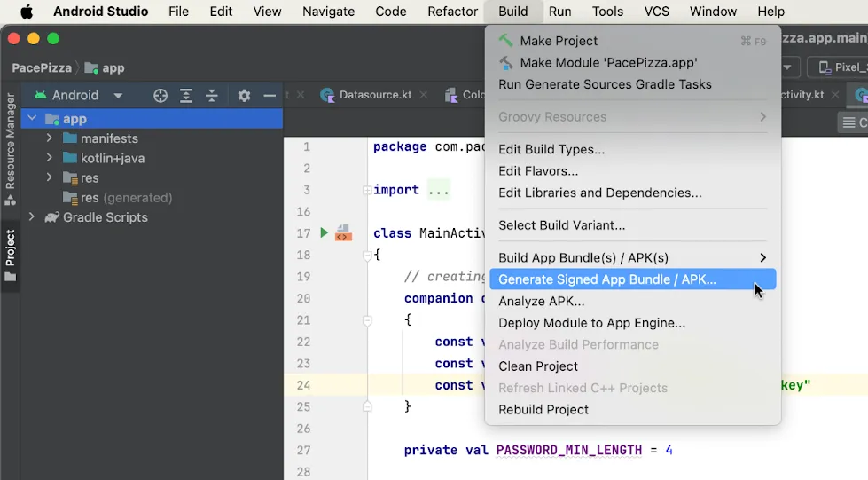Image resolution: width=868 pixels, height=480 pixels.
Task: Click the editor view mode icon at right
Action: (x=849, y=122)
